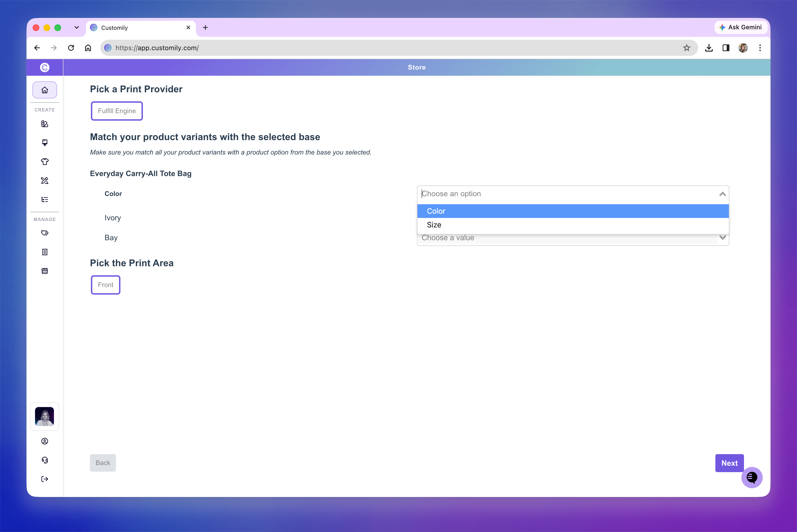Click the Everyday Carry-All Tote Bag heading
Image resolution: width=797 pixels, height=532 pixels.
[x=141, y=173]
